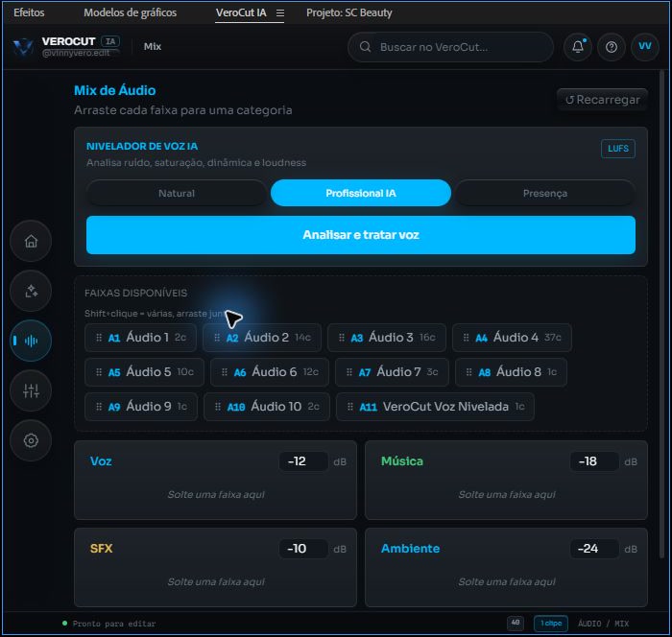Switch to the Modelos de gráficos tab

point(130,12)
